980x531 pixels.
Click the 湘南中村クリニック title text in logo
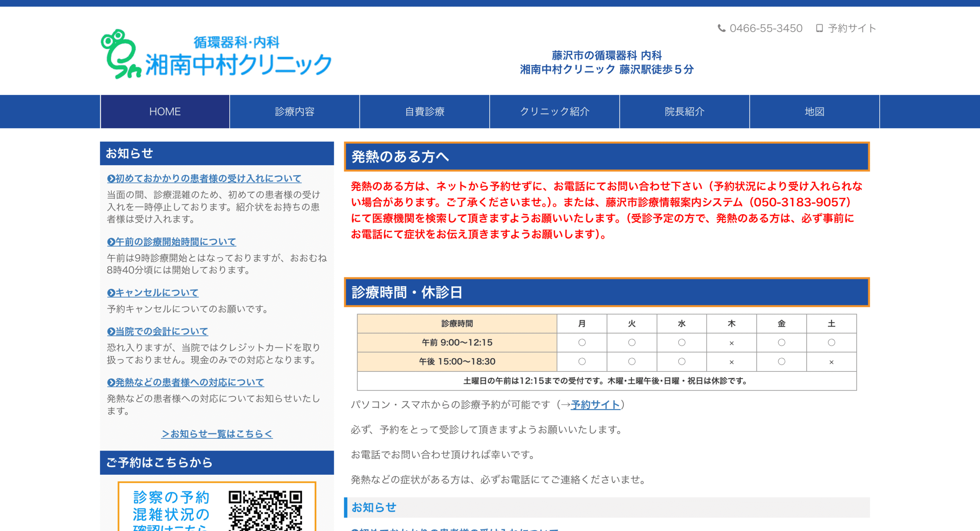(238, 65)
